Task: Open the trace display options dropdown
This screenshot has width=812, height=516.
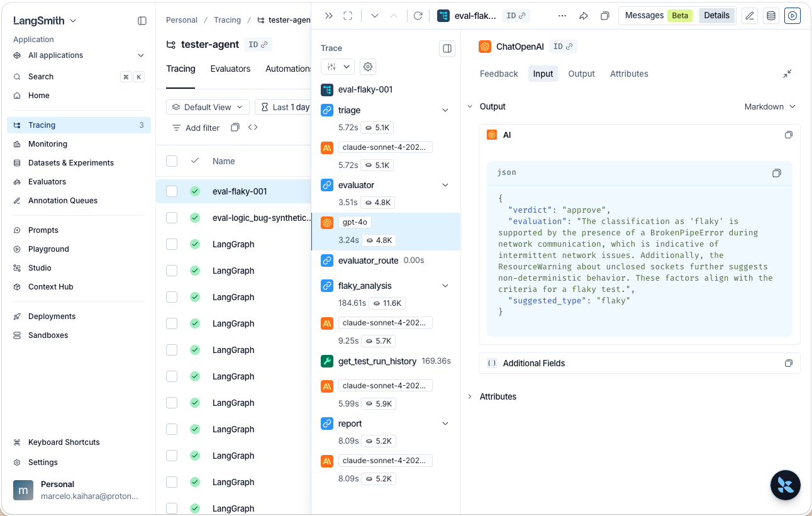Action: 338,67
